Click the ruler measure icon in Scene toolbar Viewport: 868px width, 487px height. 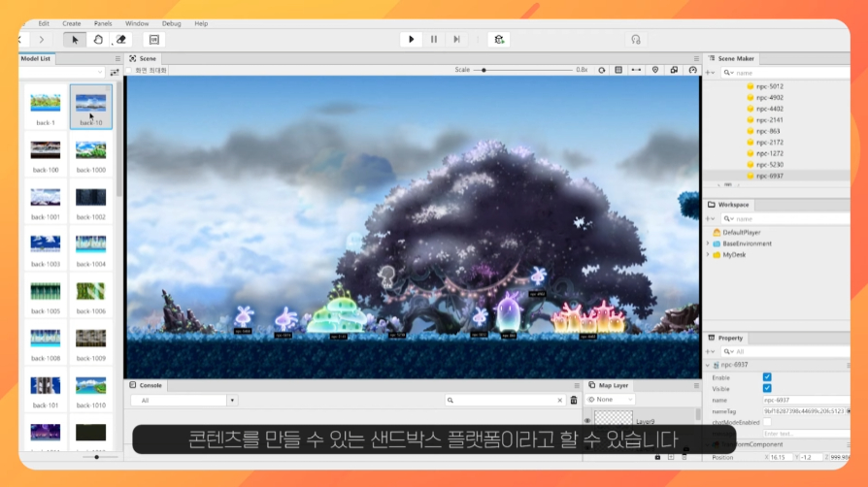637,70
